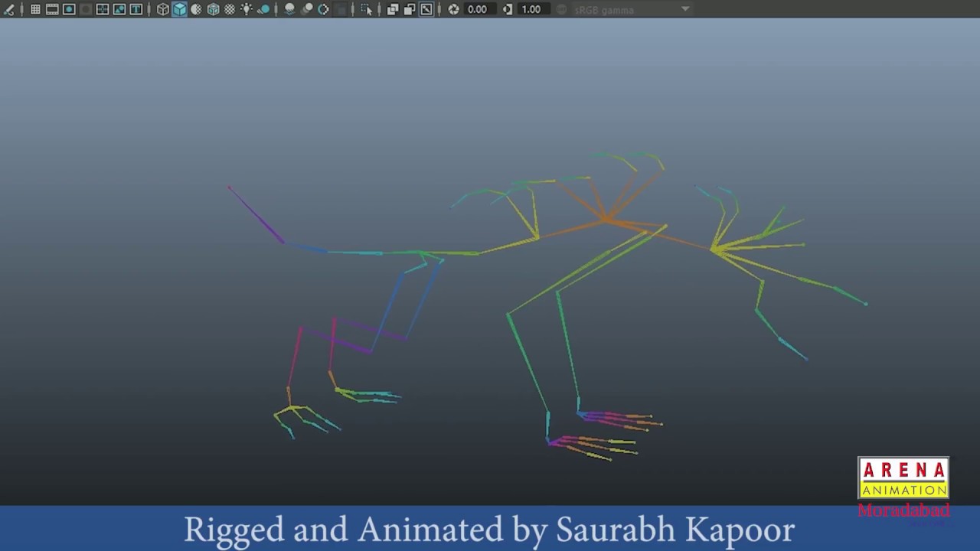Toggle the Safe Title display

136,9
